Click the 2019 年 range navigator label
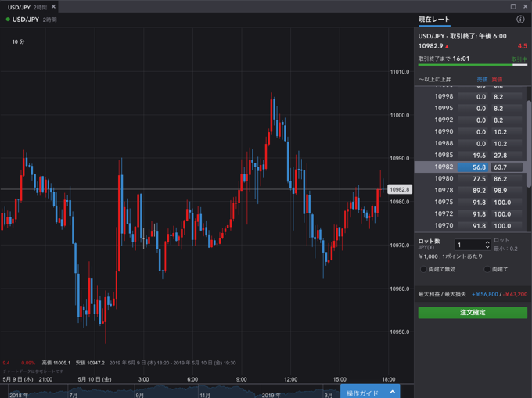 tap(271, 395)
